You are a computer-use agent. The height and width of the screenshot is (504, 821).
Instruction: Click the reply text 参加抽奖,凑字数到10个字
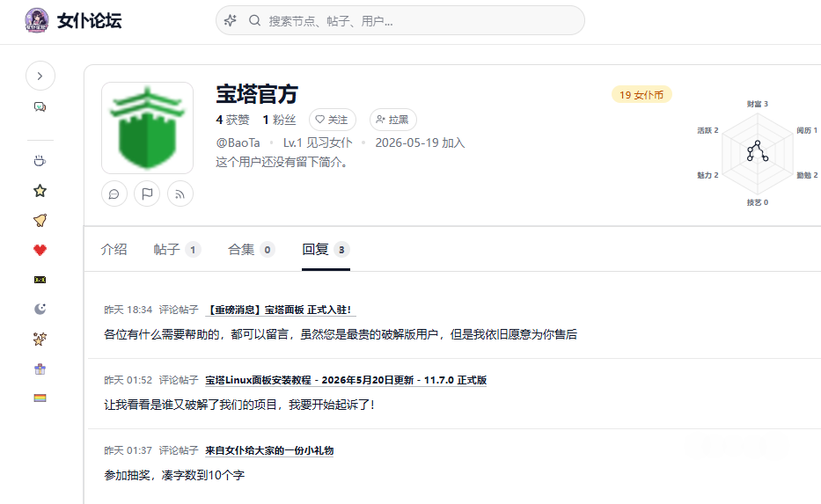pyautogui.click(x=174, y=475)
